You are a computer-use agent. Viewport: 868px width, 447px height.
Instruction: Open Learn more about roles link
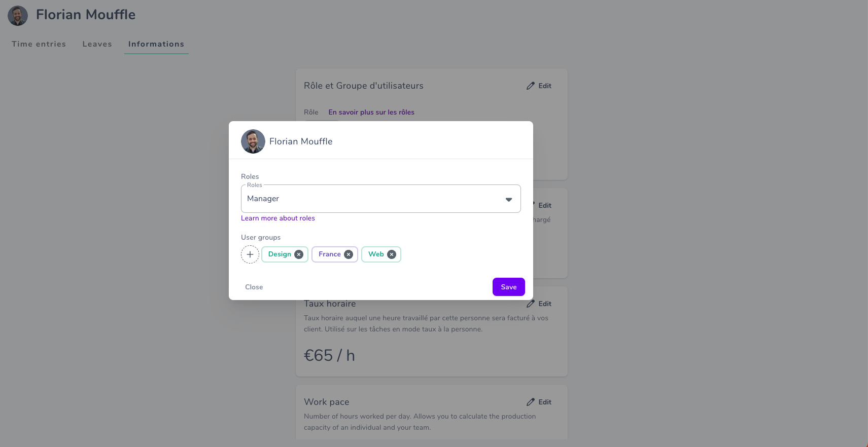tap(278, 218)
